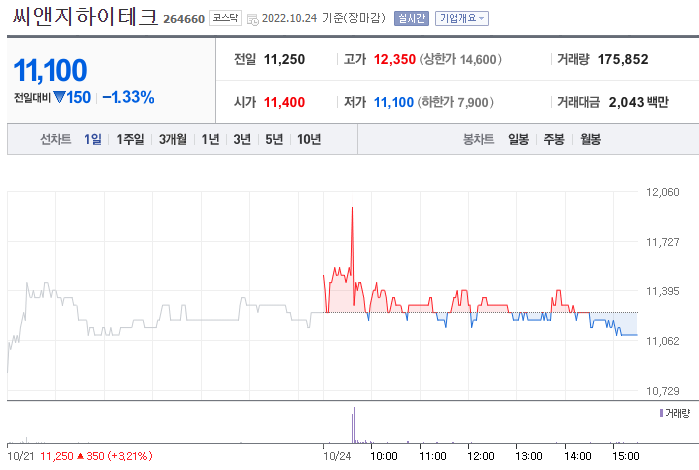
Task: Click the 실시간 real-time badge
Action: (411, 18)
